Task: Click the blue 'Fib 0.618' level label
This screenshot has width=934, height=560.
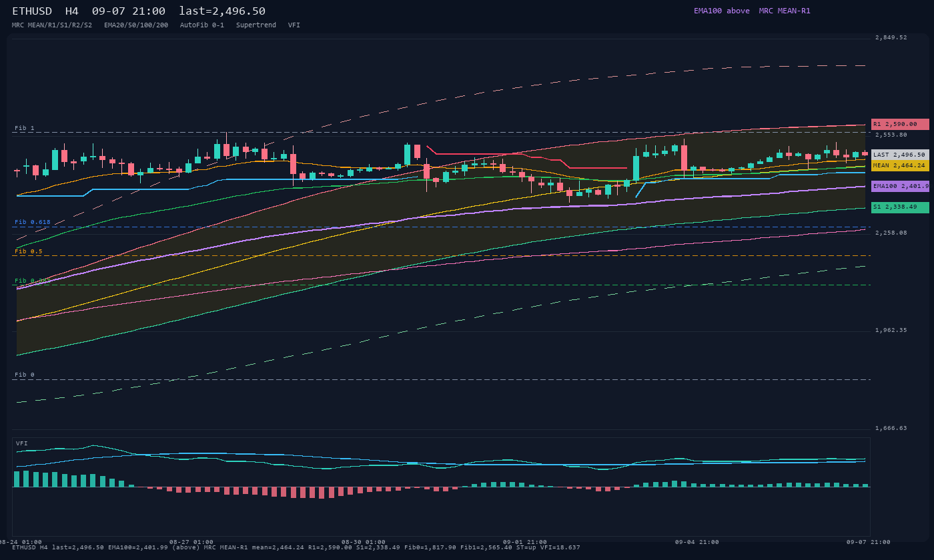Action: coord(33,222)
